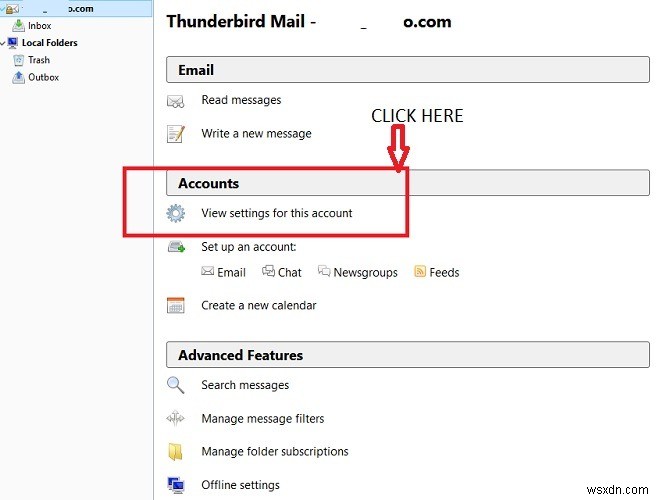The height and width of the screenshot is (500, 660).
Task: Select the mail account row ending in o.com
Action: [76, 9]
